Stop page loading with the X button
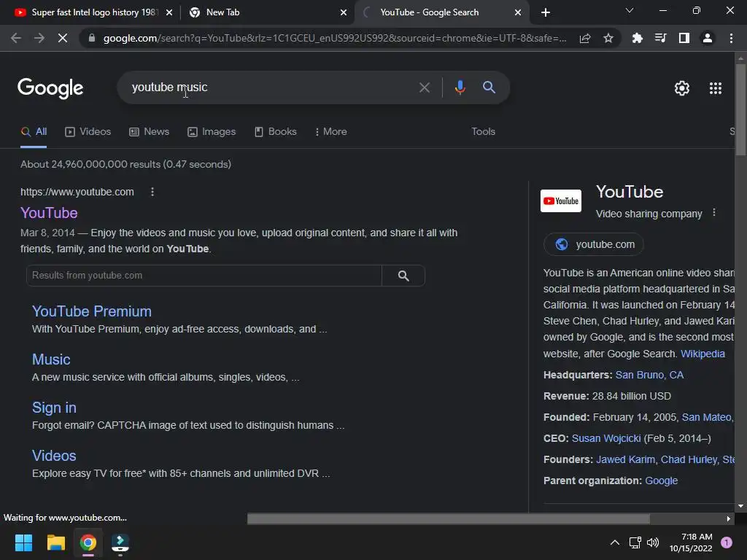The width and height of the screenshot is (747, 560). (x=63, y=38)
